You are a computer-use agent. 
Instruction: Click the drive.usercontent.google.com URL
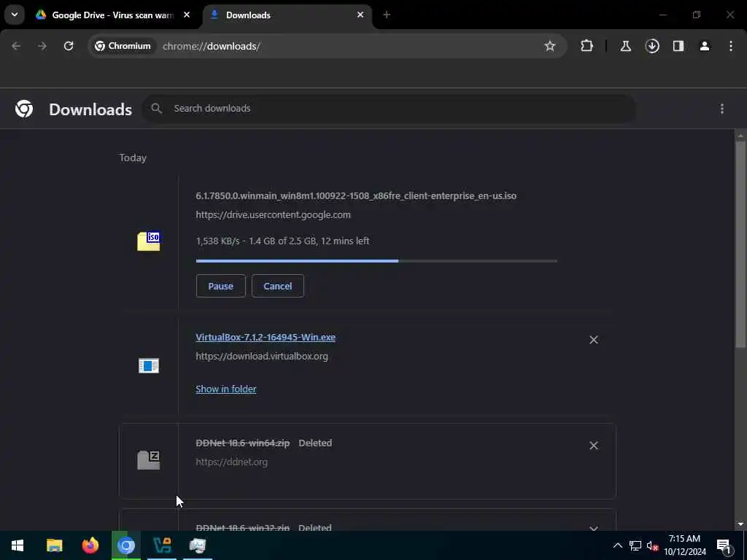pos(273,215)
